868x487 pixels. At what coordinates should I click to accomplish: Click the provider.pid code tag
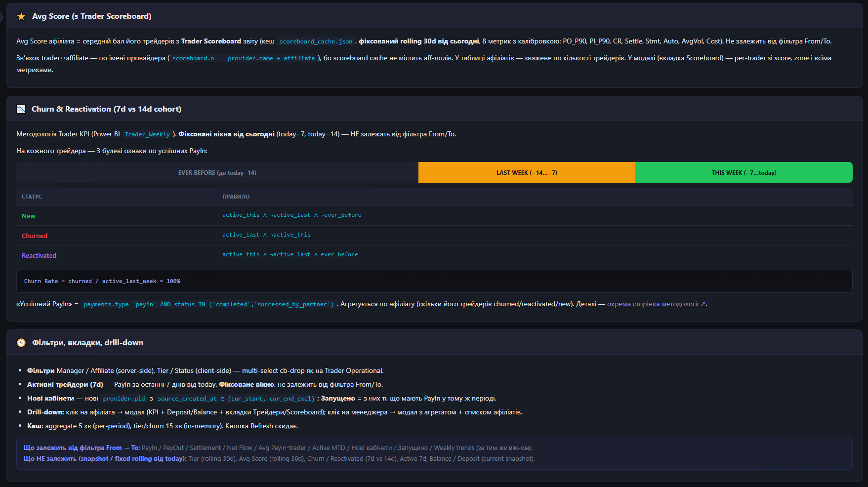click(x=124, y=399)
